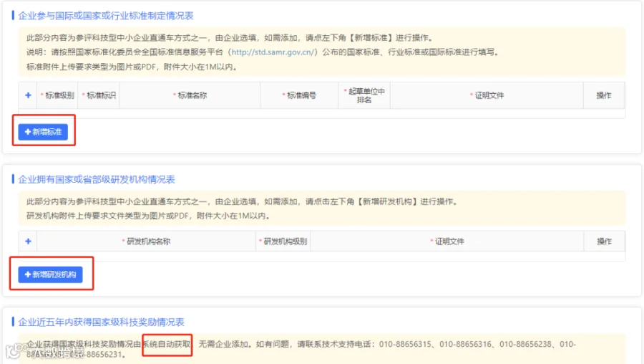Select 操作 header in standards table
Screen dimensions: 644x364
[x=604, y=95]
